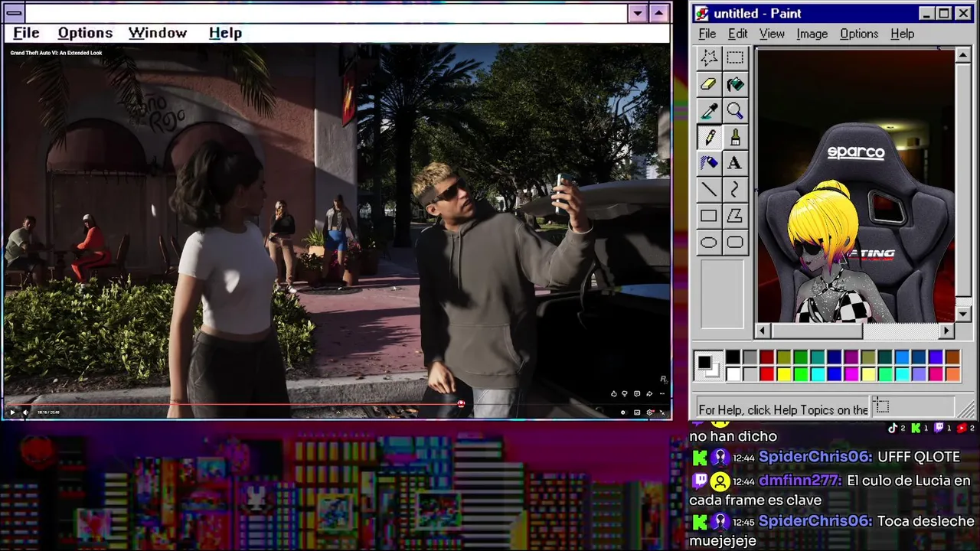Select the Rectangle shape tool
Screen dimensions: 980x551
[709, 216]
